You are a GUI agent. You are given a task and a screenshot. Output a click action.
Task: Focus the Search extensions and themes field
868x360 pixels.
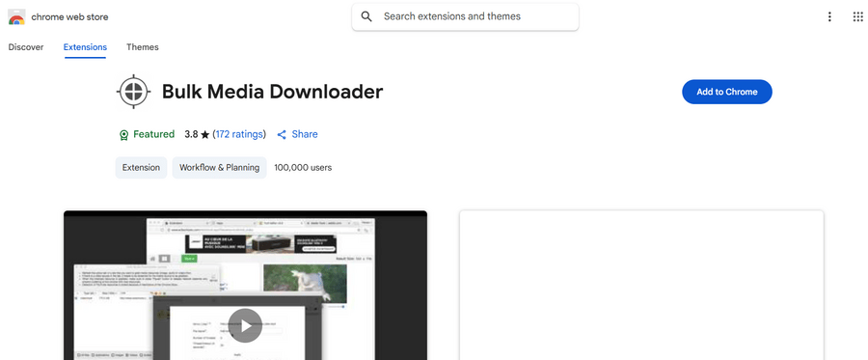tap(465, 16)
